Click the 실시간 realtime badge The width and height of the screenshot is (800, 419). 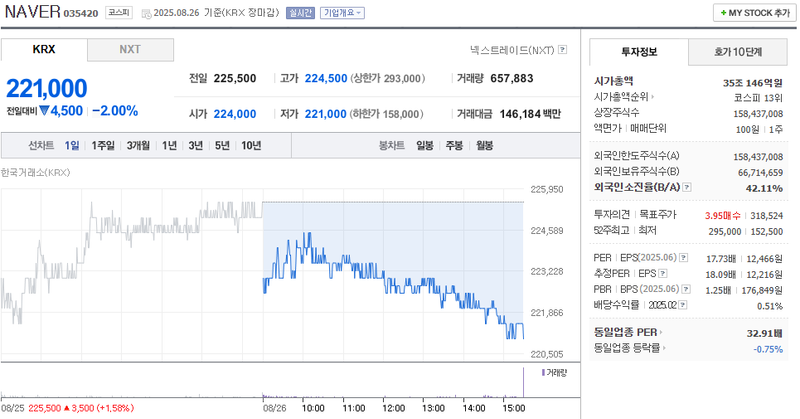300,13
